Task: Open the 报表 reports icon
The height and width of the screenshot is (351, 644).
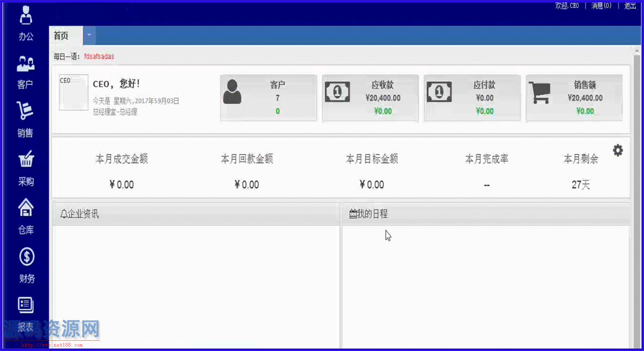Action: click(26, 305)
